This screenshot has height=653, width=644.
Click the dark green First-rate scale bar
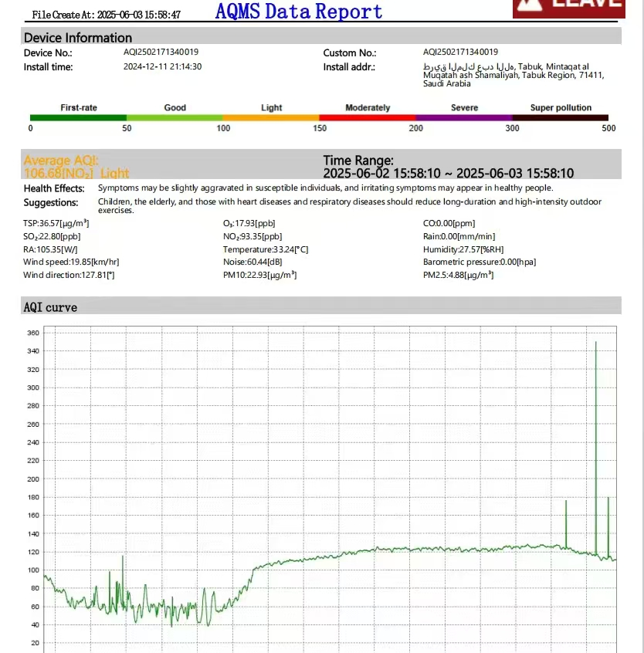(78, 117)
